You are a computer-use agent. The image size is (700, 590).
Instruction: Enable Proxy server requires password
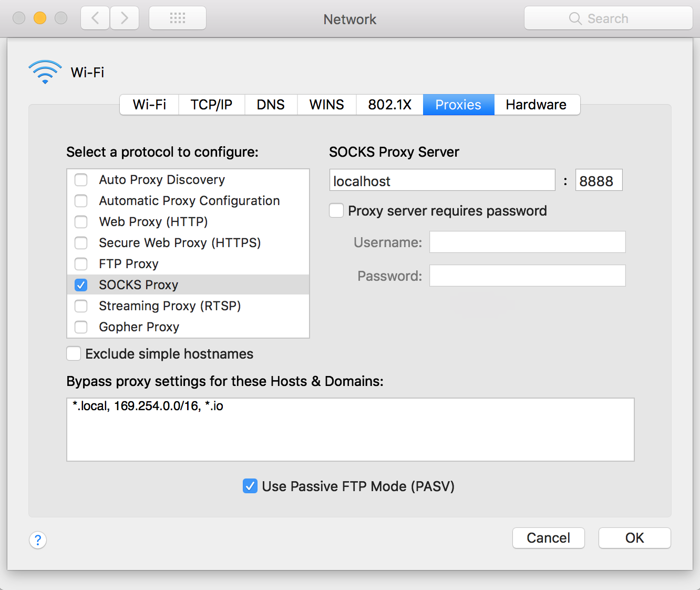(336, 210)
